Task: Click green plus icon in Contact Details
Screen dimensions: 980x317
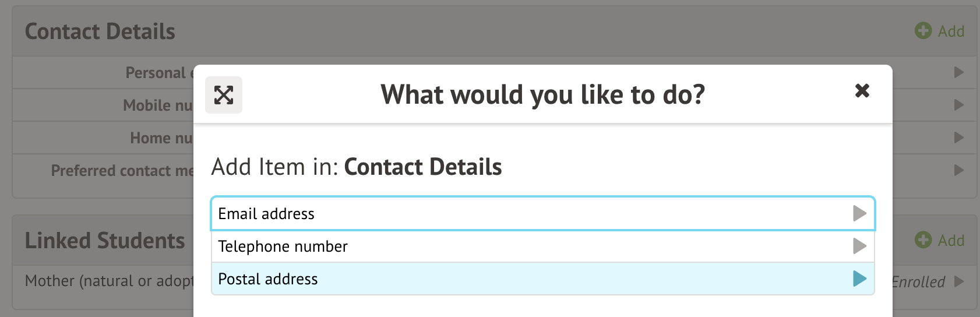Action: [923, 31]
